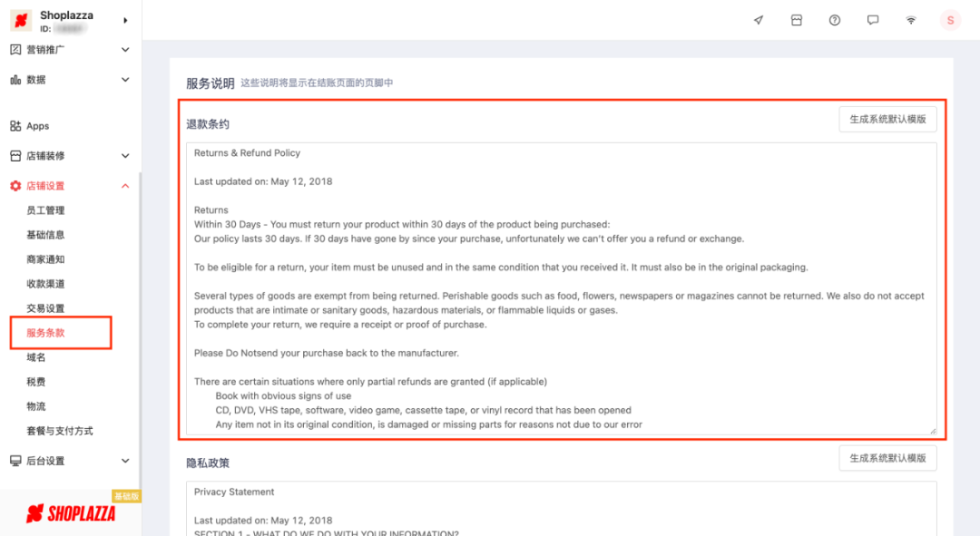Go to 套餐与支付方式 page

60,431
